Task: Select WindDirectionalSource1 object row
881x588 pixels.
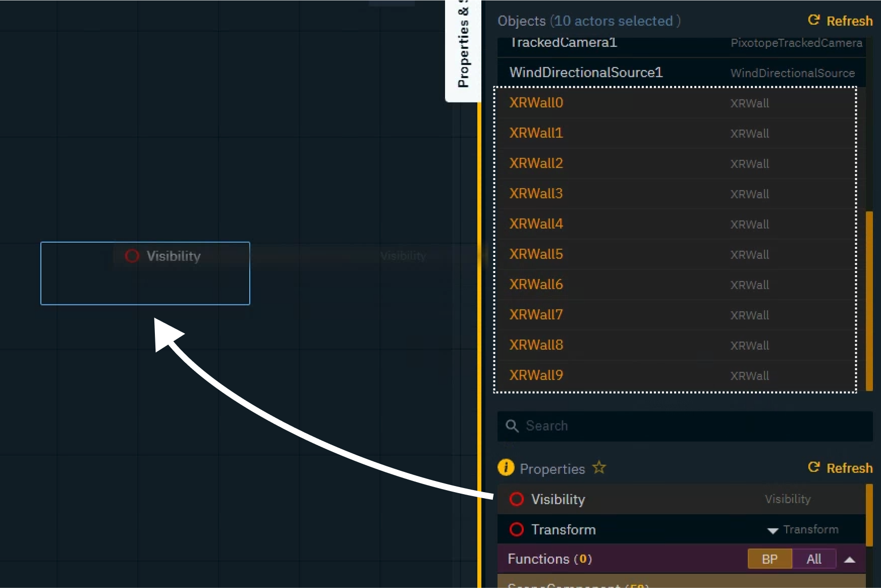Action: pyautogui.click(x=586, y=73)
